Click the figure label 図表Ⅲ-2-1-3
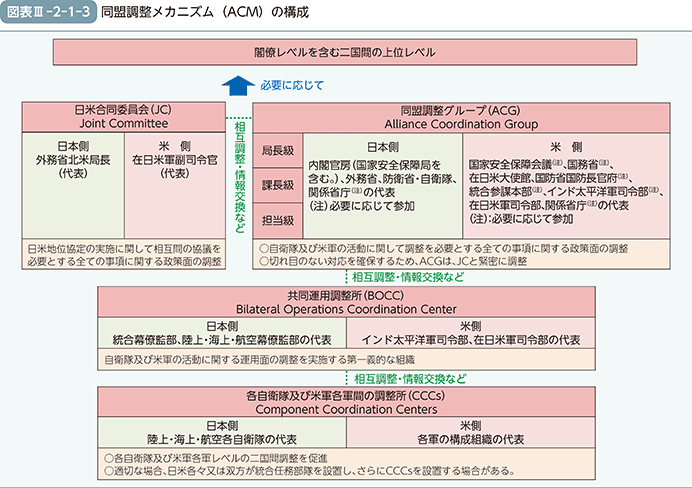692x488 pixels. (48, 11)
